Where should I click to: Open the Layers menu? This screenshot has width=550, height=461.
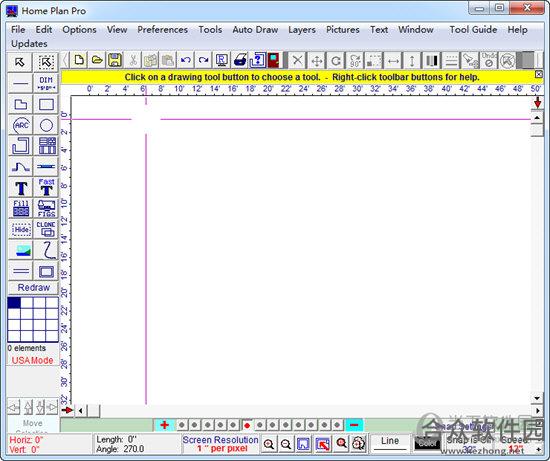pyautogui.click(x=302, y=30)
